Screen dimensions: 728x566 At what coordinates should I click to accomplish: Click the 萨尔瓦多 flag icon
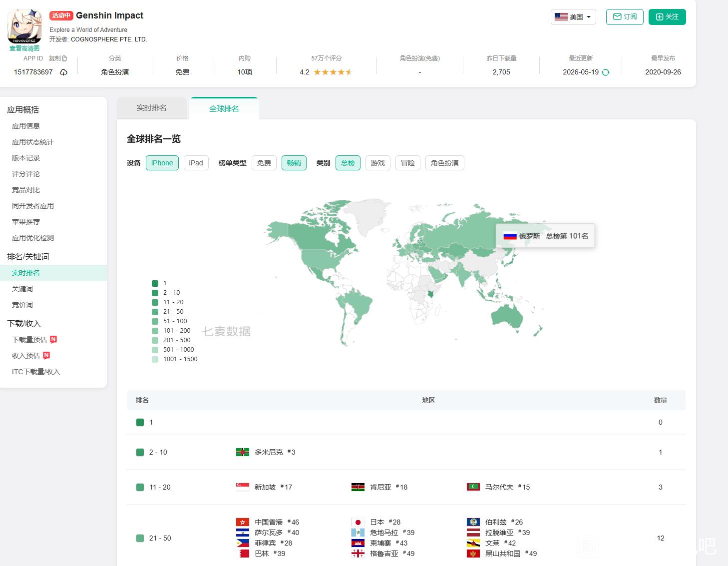[x=243, y=533]
